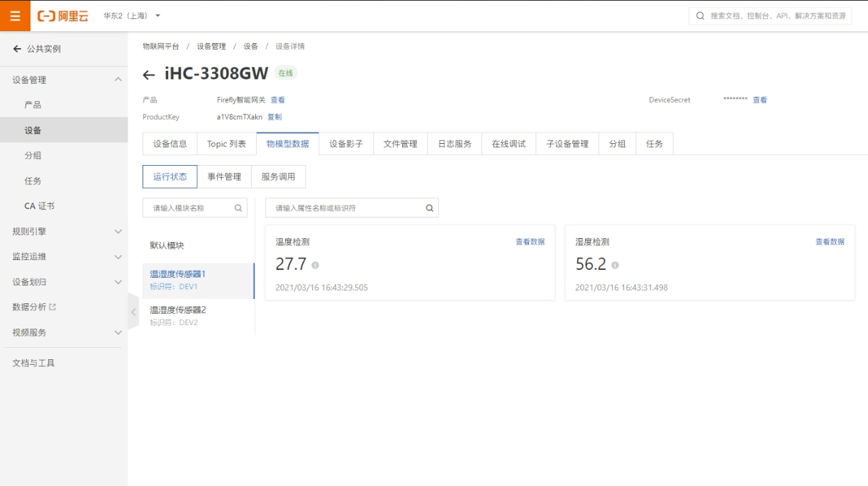
Task: Click the ProductKey value a1V8cmTXakn
Action: tap(240, 117)
